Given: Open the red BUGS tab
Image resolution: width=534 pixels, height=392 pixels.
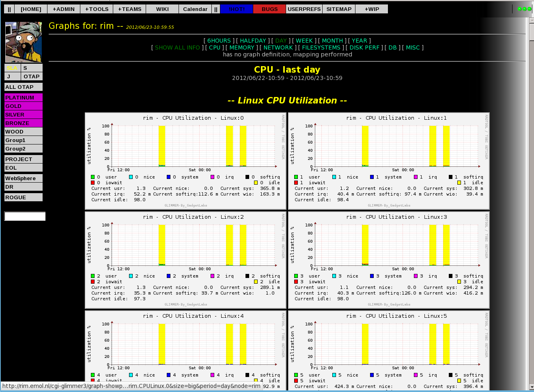Looking at the screenshot, I should point(269,9).
